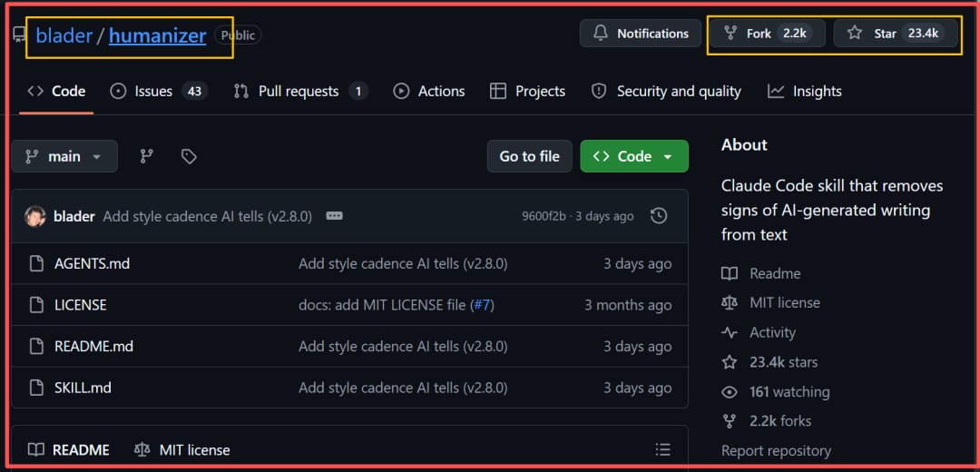Viewport: 980px width, 472px height.
Task: View branches via the branch icon
Action: point(146,156)
